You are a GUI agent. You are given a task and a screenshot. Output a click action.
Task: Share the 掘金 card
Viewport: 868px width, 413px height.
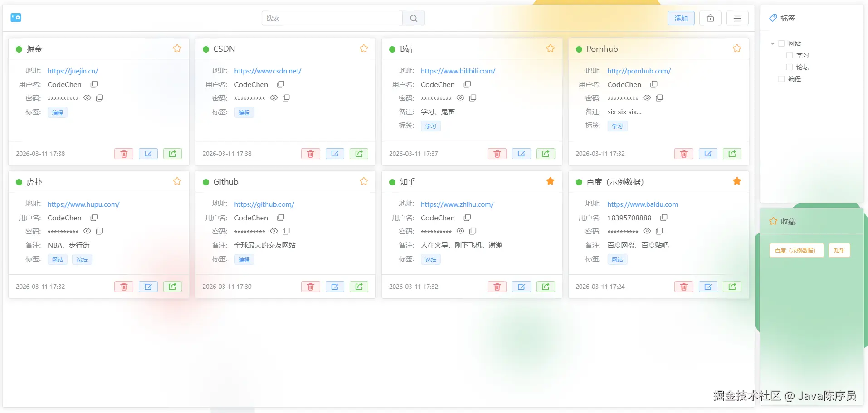pyautogui.click(x=172, y=154)
